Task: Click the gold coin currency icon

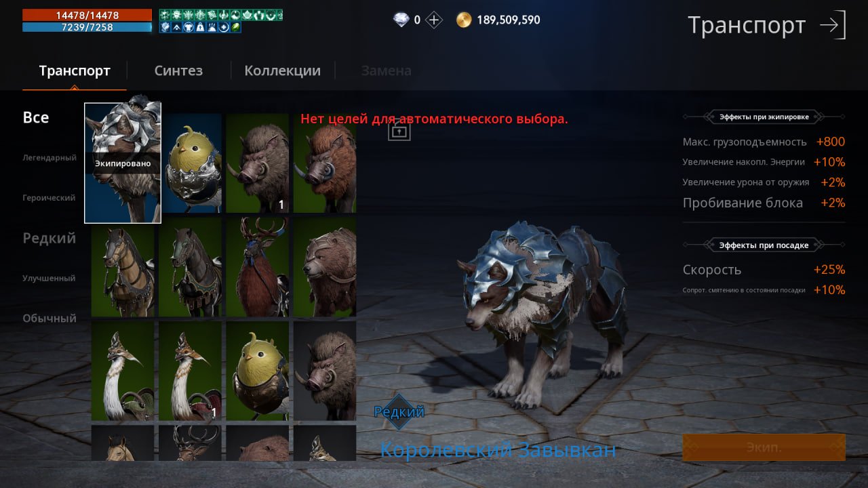Action: pos(464,20)
